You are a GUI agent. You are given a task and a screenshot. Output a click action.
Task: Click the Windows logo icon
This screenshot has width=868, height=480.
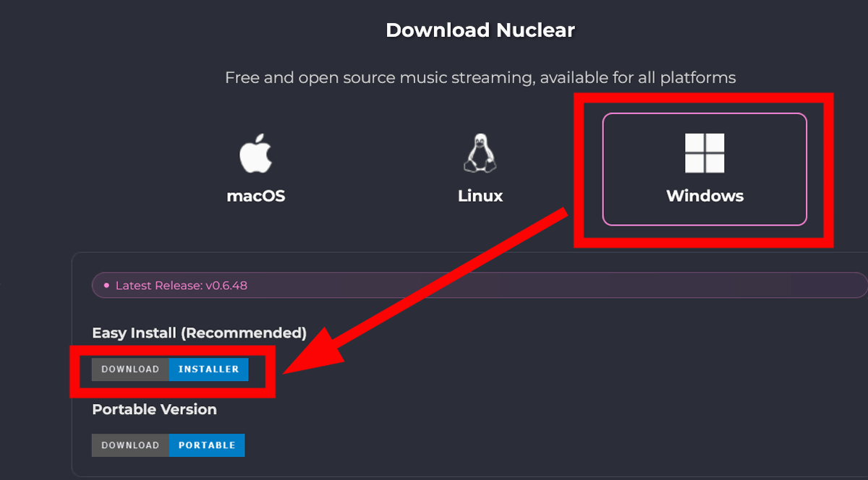click(x=705, y=153)
